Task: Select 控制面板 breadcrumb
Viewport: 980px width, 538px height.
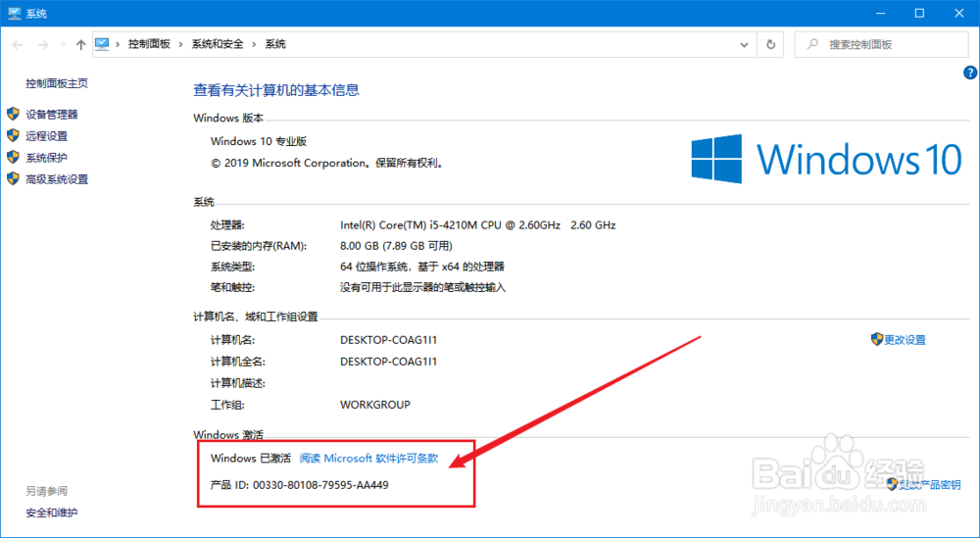Action: [x=149, y=44]
